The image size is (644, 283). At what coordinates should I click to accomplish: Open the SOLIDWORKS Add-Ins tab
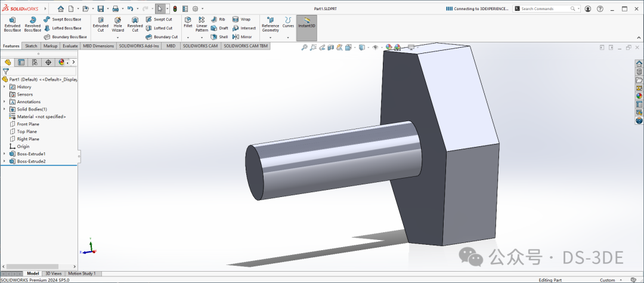click(x=139, y=46)
